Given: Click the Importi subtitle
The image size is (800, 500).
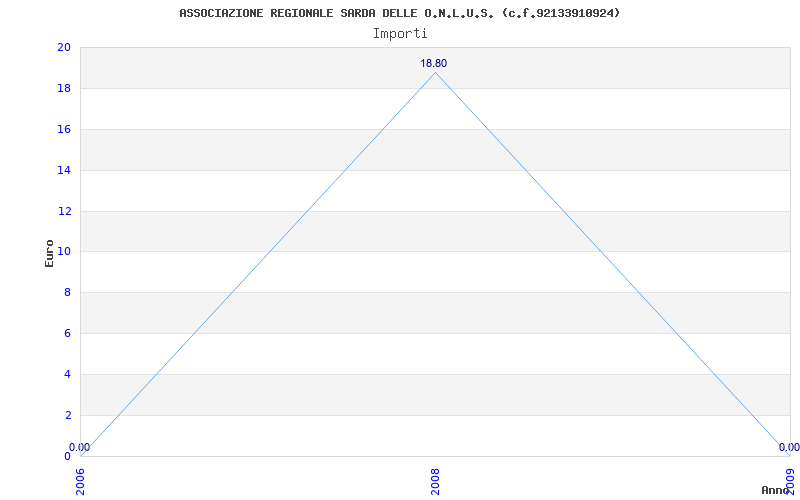Looking at the screenshot, I should point(400,34).
